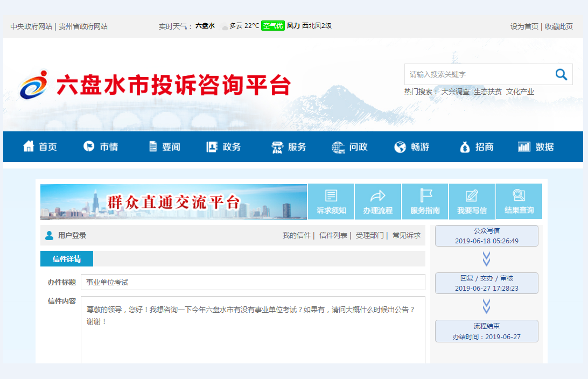This screenshot has height=379, width=588.
Task: Open the 受理部门 link
Action: [x=370, y=235]
